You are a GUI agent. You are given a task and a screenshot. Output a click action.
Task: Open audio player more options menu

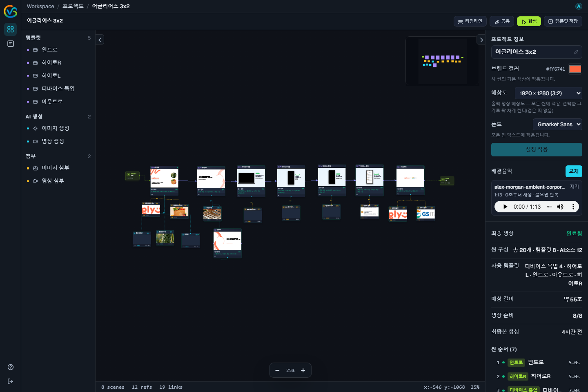pyautogui.click(x=573, y=207)
